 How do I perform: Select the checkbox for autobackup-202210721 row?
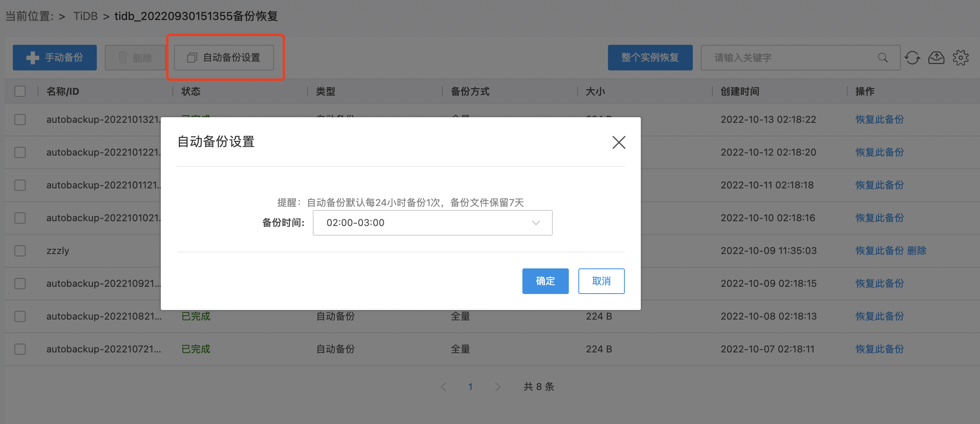coord(20,349)
